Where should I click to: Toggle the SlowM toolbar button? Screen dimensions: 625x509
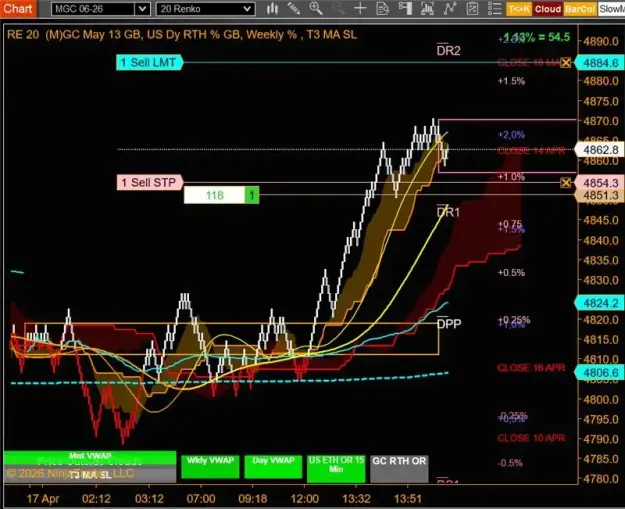pos(611,9)
